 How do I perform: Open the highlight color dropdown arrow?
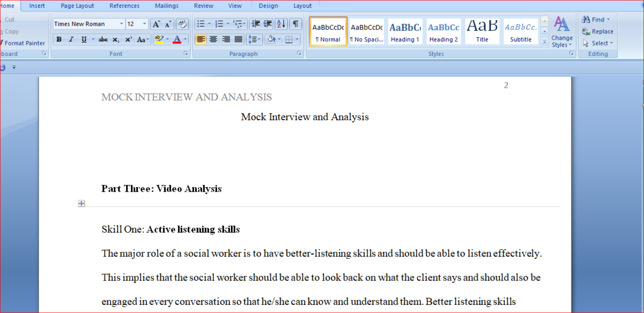click(167, 39)
